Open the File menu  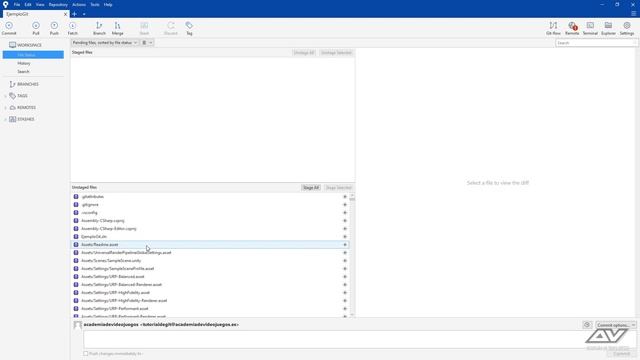tap(17, 4)
